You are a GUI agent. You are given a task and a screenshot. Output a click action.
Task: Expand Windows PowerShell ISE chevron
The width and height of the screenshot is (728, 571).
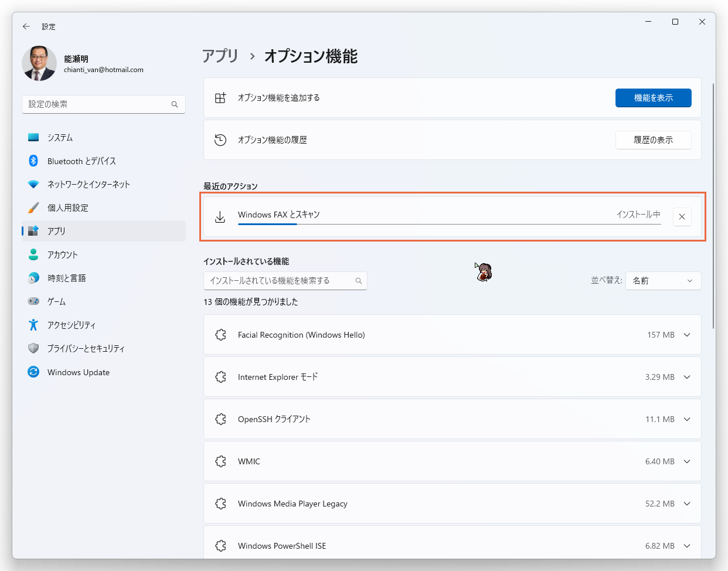click(687, 546)
